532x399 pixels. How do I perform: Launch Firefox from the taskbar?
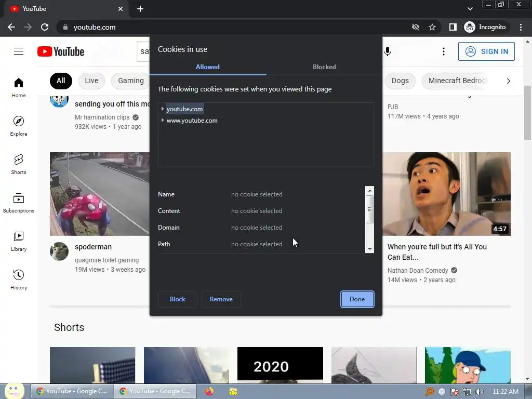pos(209,391)
